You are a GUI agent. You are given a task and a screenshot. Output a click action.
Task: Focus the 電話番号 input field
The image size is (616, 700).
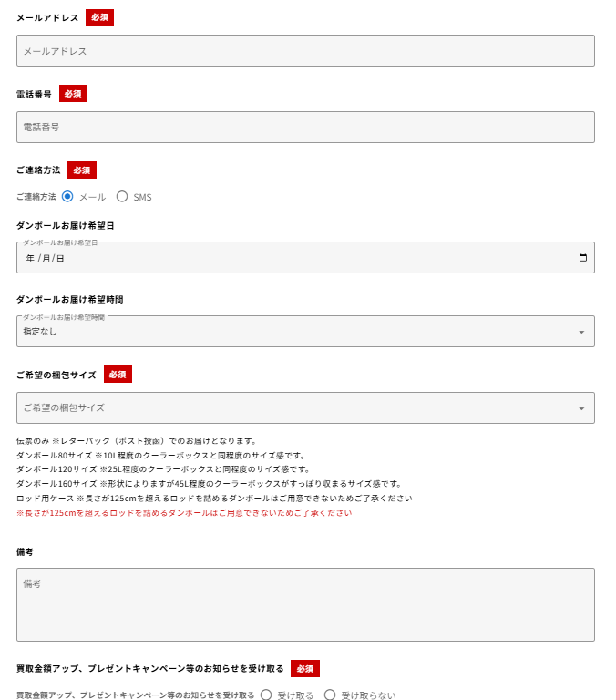(x=305, y=128)
